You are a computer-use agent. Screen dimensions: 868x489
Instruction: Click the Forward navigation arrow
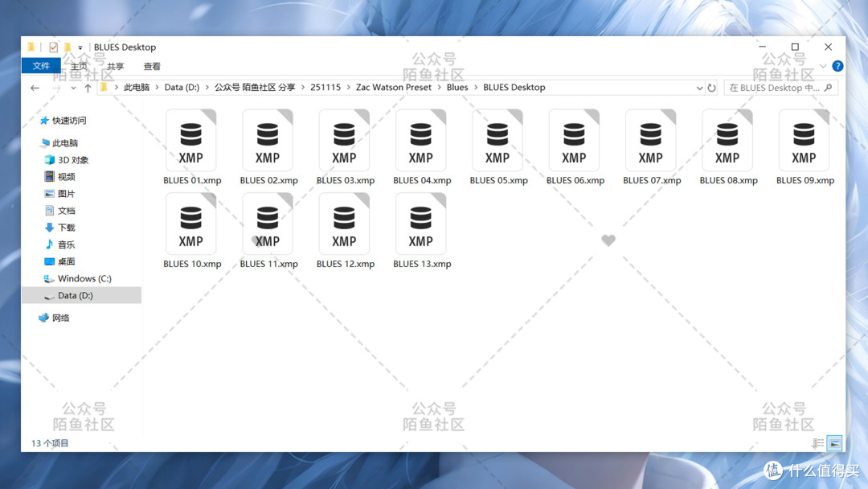(56, 88)
